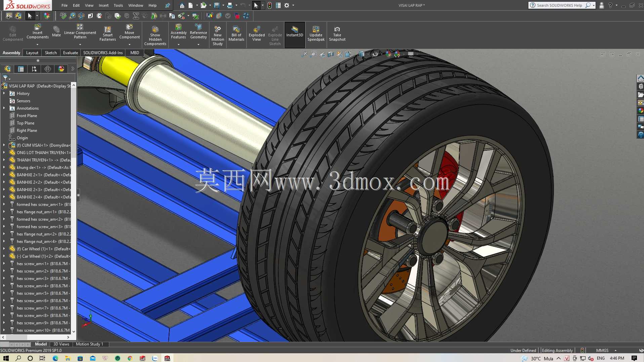The height and width of the screenshot is (362, 644).
Task: Click the Search SOLIDWORKS Help field
Action: click(559, 5)
